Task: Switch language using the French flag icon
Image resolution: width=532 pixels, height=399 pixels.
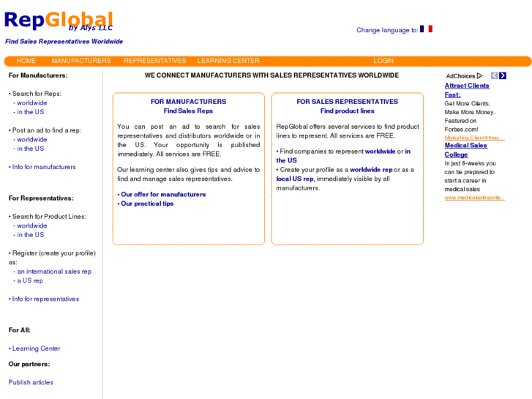Action: coord(426,29)
